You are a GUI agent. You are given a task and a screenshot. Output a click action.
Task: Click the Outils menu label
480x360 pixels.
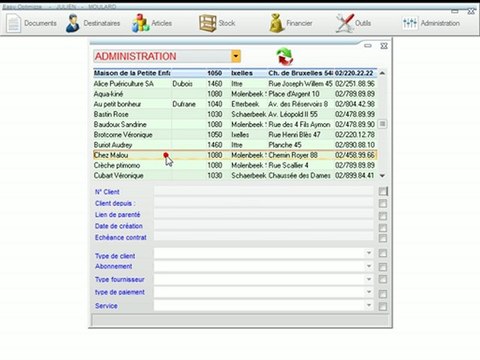[363, 23]
